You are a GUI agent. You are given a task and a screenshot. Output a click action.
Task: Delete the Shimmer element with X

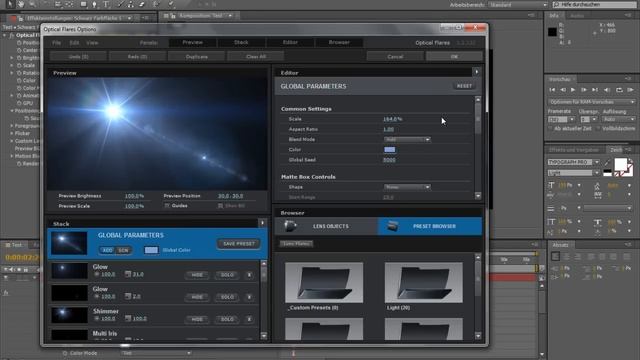(249, 319)
